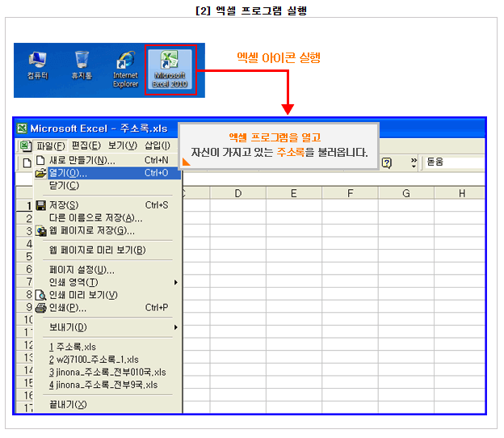Expand the toolbar overflow chevron

point(414,163)
